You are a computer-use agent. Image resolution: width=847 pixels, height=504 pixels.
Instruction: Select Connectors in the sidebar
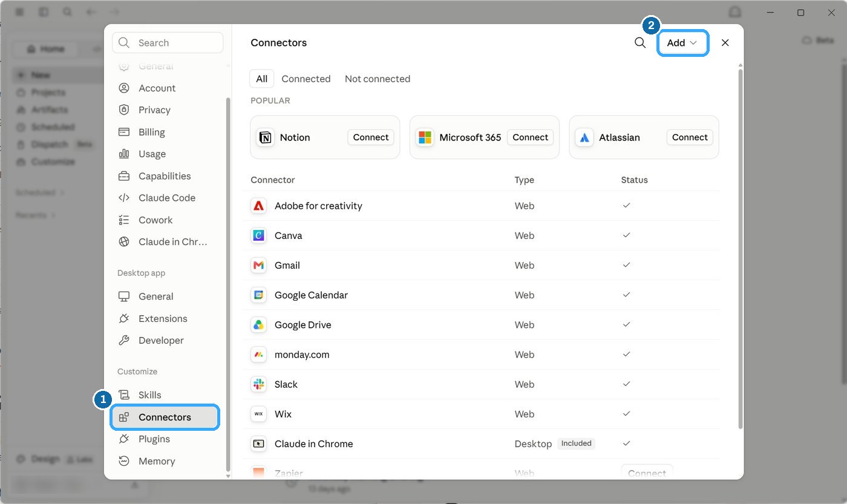pyautogui.click(x=165, y=417)
